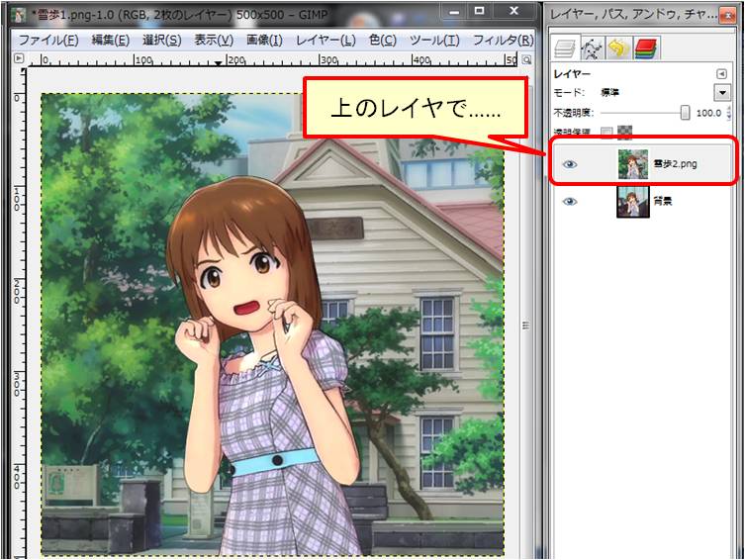Switch to the Layers tab icon

tap(565, 47)
